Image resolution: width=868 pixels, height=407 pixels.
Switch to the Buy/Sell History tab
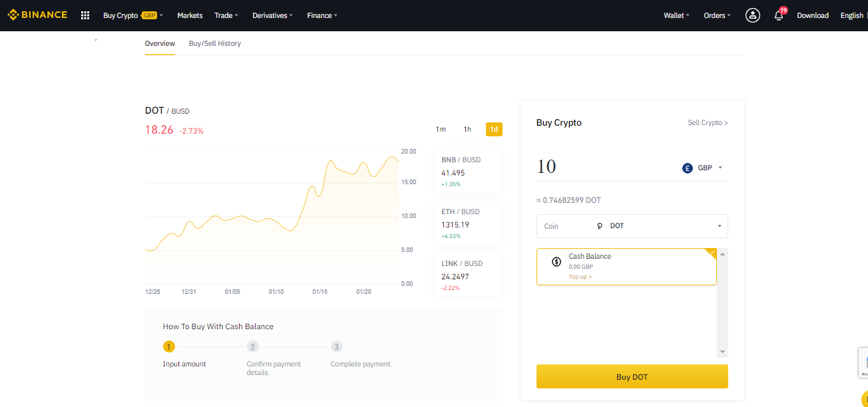click(215, 43)
